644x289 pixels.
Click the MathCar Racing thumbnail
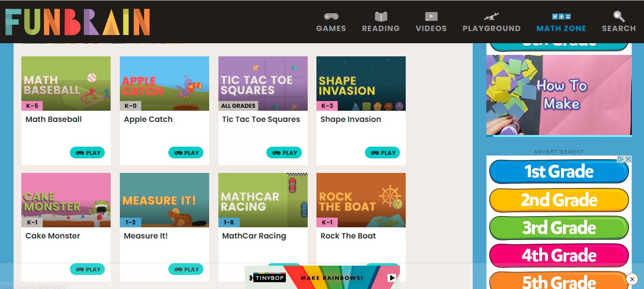pyautogui.click(x=263, y=200)
